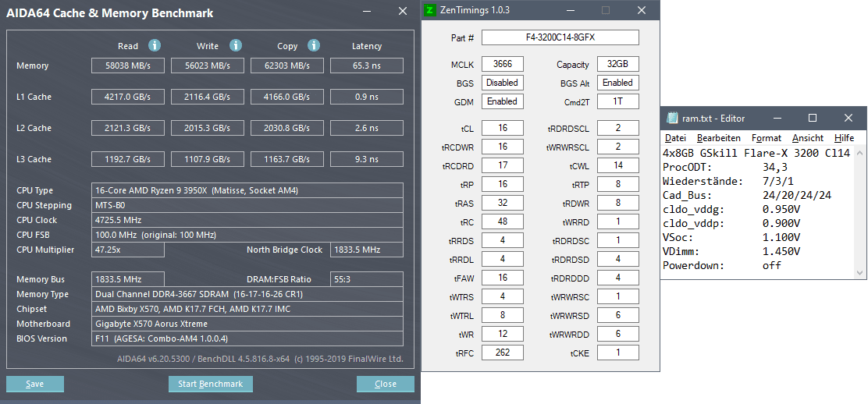Click Motherboard Gigabyte X570 Aorus Xtreme field
Viewport: 868px width, 404px height.
point(247,324)
